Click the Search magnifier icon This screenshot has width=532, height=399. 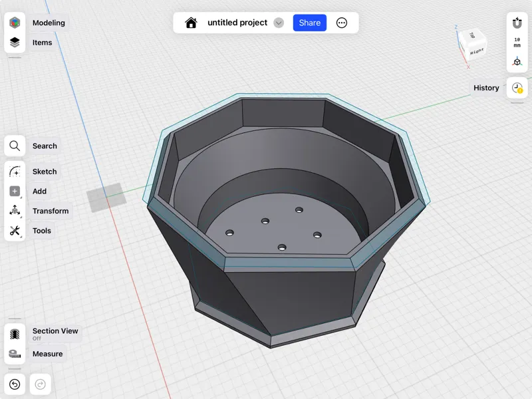(x=15, y=146)
